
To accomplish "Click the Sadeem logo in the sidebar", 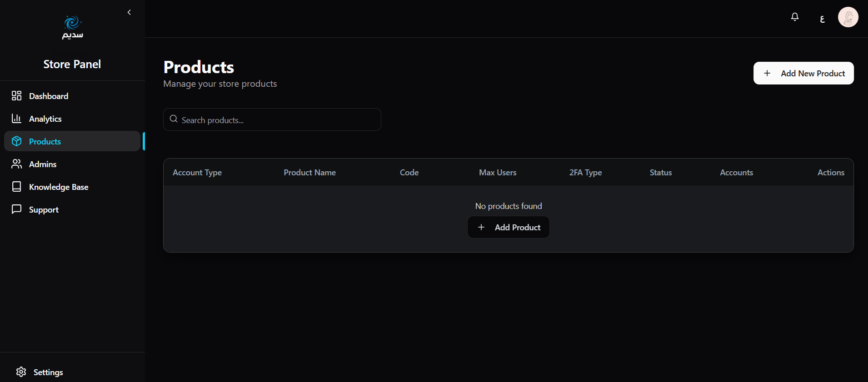I will (x=72, y=27).
